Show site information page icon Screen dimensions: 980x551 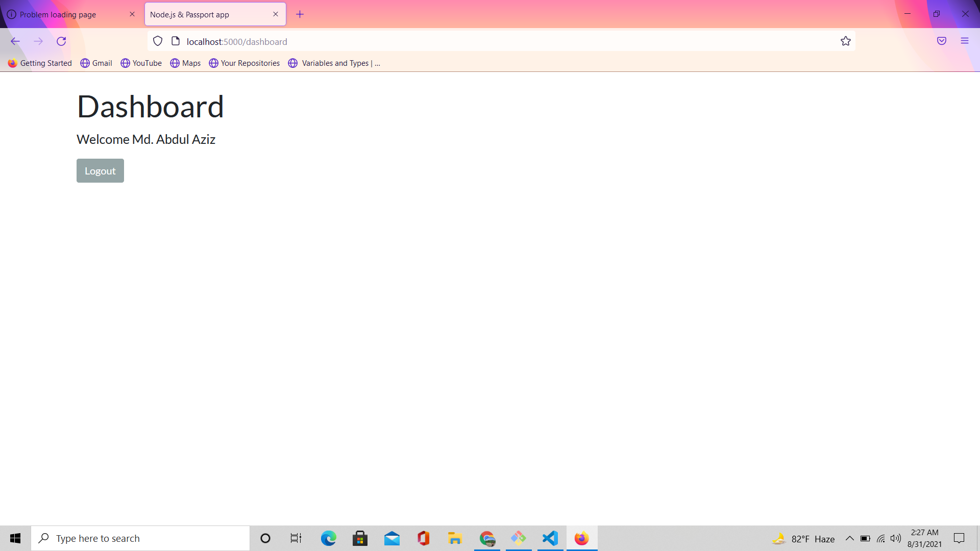click(176, 41)
